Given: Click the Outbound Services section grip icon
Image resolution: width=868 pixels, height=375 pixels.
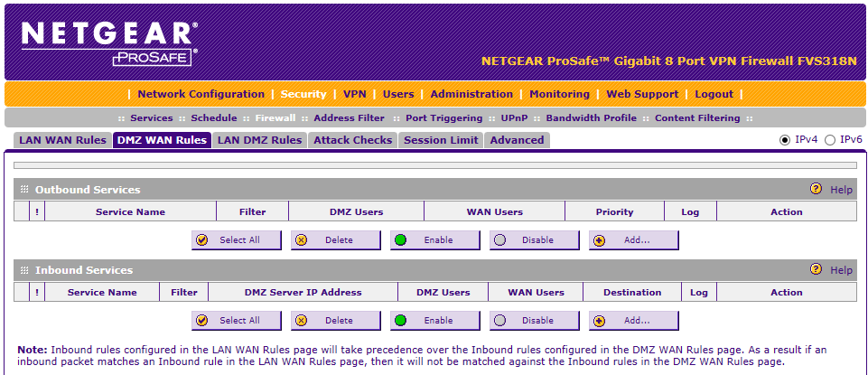Looking at the screenshot, I should 24,190.
